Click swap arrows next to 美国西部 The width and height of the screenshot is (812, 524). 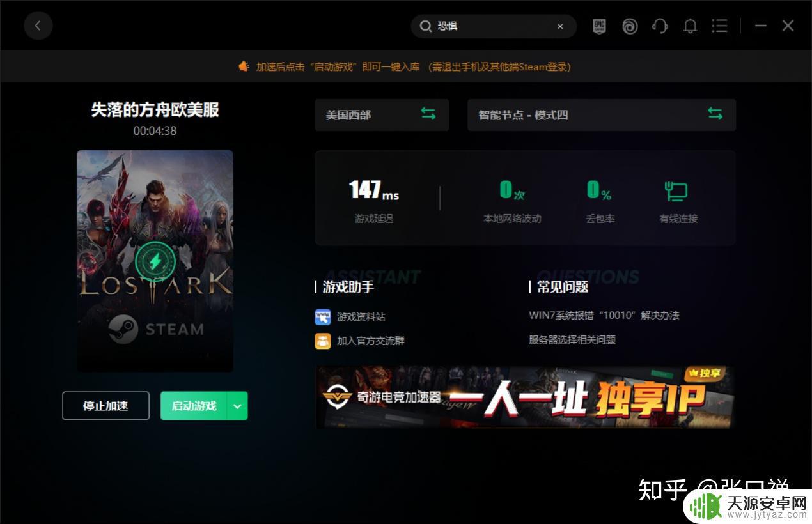tap(428, 114)
